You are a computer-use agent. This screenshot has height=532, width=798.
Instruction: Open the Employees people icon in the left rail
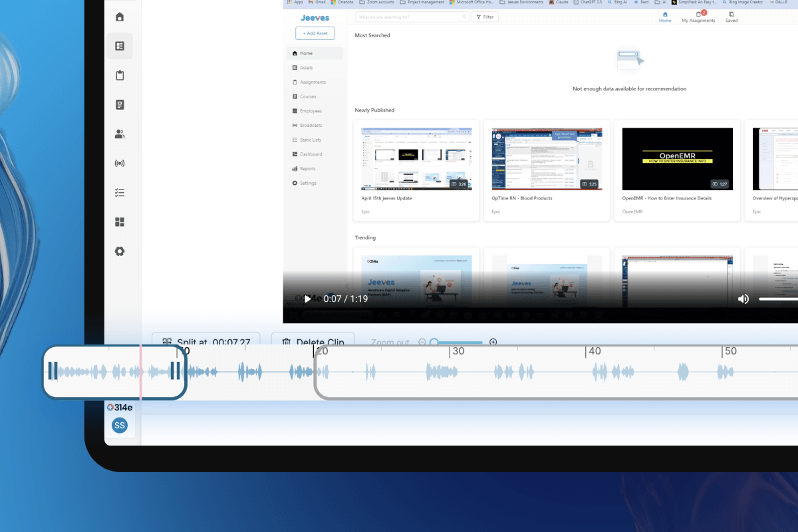click(x=120, y=134)
